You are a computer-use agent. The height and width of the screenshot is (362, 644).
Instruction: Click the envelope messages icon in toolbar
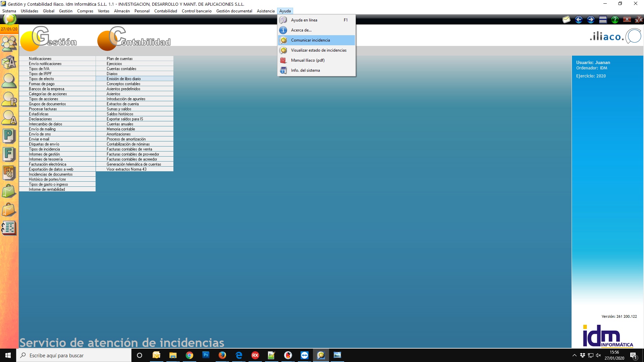coord(566,20)
